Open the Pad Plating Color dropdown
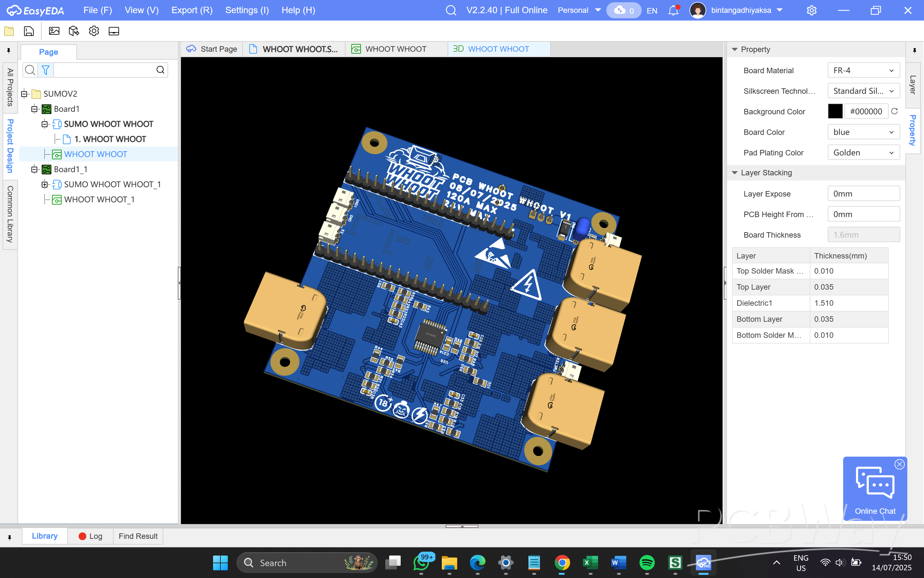The height and width of the screenshot is (578, 924). tap(864, 153)
